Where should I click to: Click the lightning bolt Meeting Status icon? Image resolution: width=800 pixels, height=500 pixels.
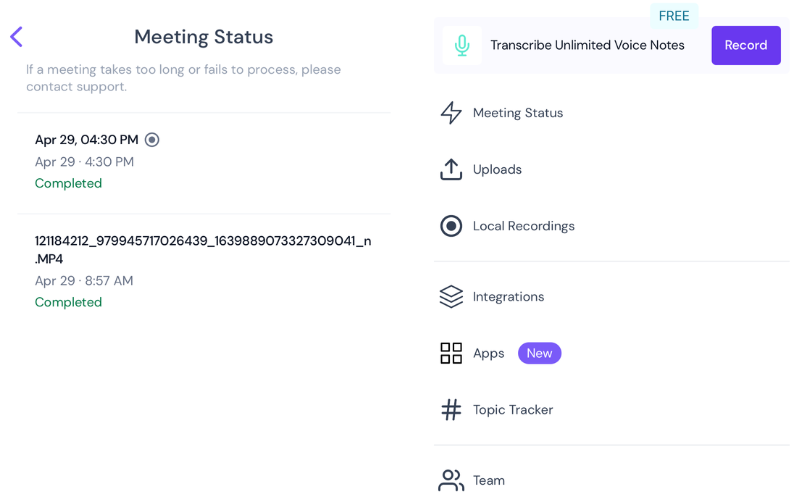451,113
